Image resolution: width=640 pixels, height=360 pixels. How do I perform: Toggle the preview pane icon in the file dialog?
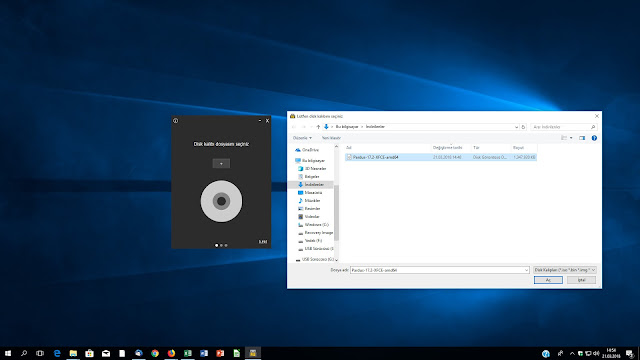tap(582, 138)
